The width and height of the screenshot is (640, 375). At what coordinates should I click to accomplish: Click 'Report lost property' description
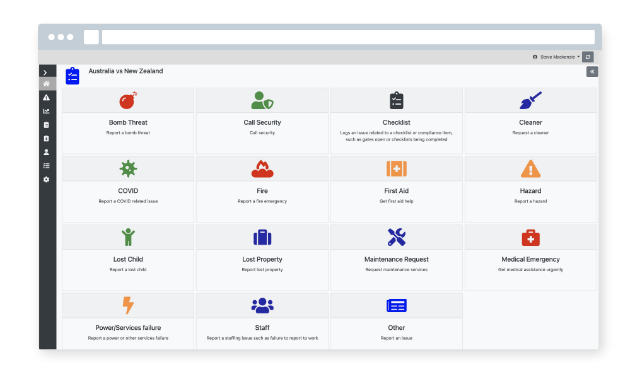(x=262, y=270)
